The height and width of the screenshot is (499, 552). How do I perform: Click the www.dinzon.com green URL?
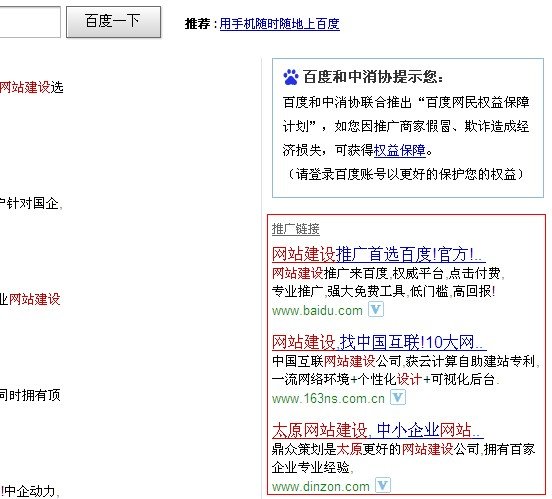(321, 486)
